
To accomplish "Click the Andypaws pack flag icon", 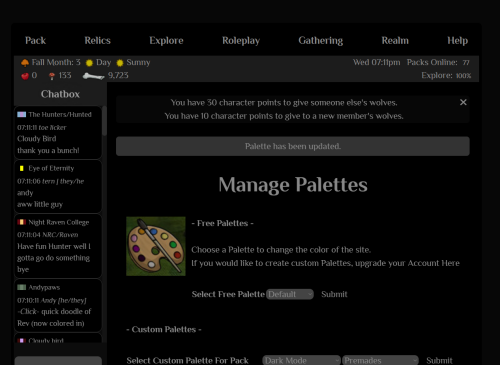I will click(x=22, y=287).
